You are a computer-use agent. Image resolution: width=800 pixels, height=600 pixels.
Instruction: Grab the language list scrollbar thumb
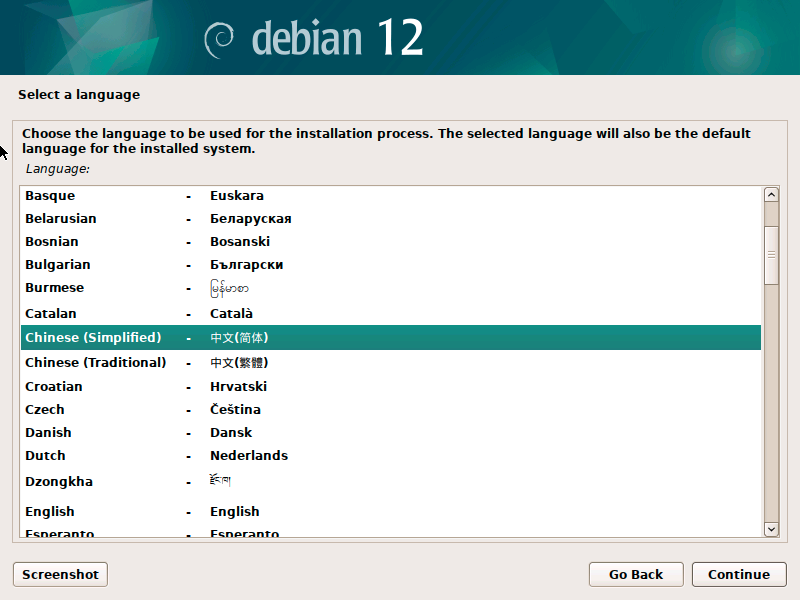tap(771, 255)
